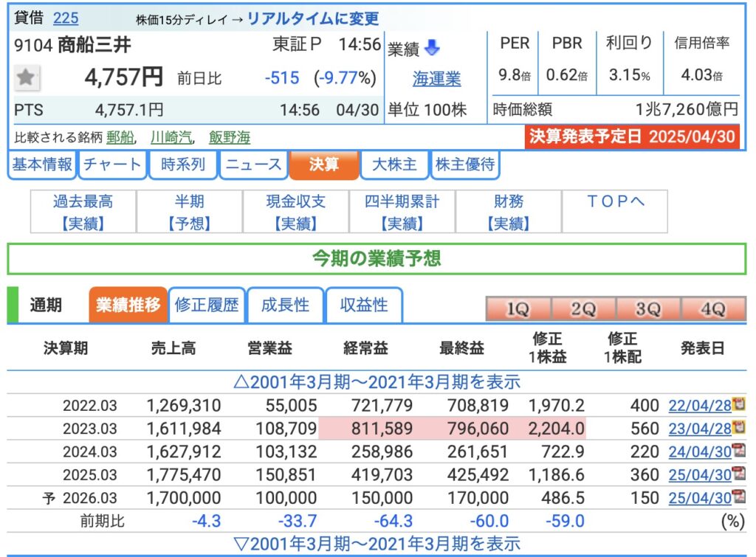Expand ▽2001年3月期〜2021年3月期を表示 below the table

377,544
